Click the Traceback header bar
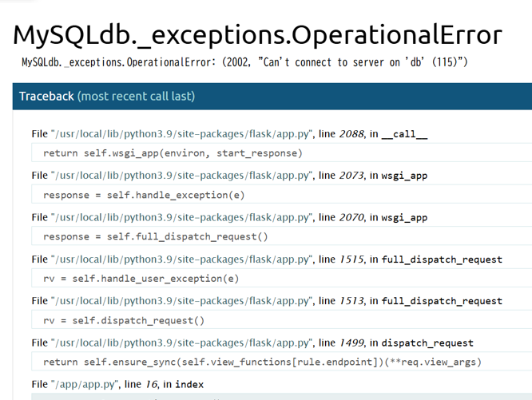The width and height of the screenshot is (532, 400). (272, 97)
